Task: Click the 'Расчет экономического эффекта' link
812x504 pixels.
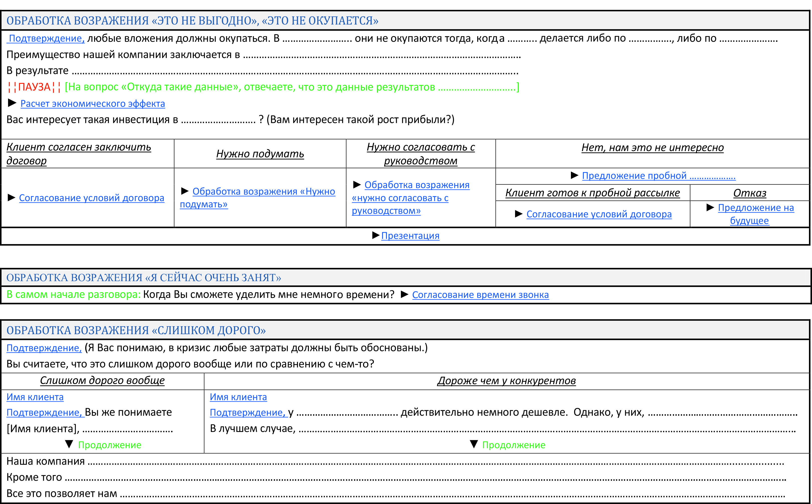Action: tap(92, 104)
